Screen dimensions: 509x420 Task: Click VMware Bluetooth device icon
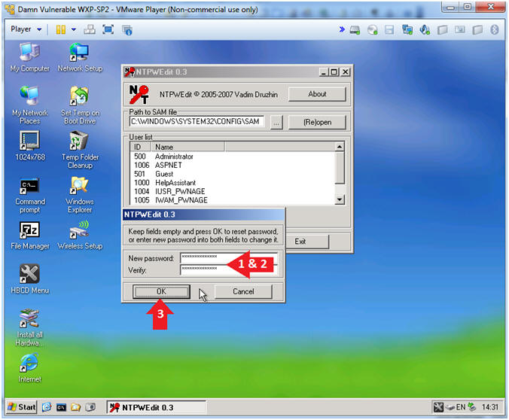[494, 30]
